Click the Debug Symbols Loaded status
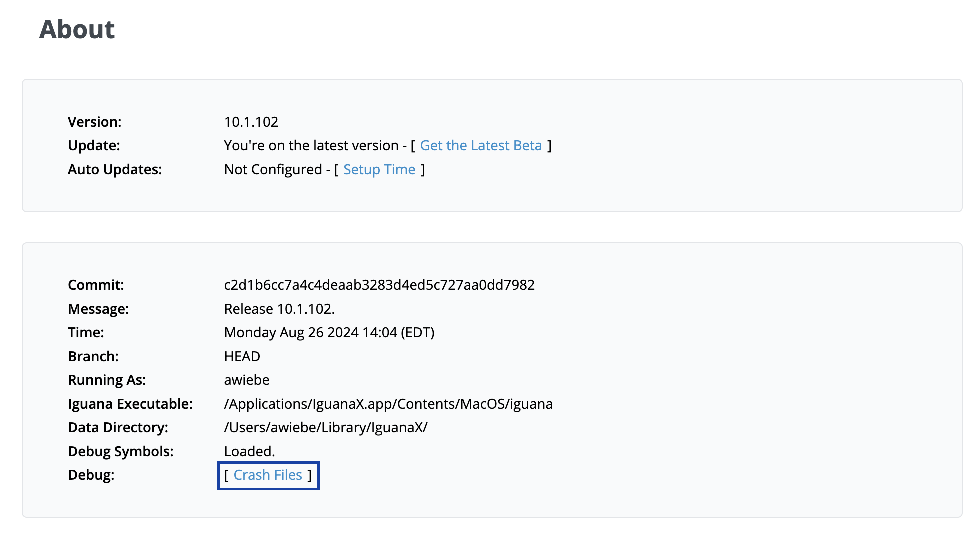980x534 pixels. click(x=249, y=452)
